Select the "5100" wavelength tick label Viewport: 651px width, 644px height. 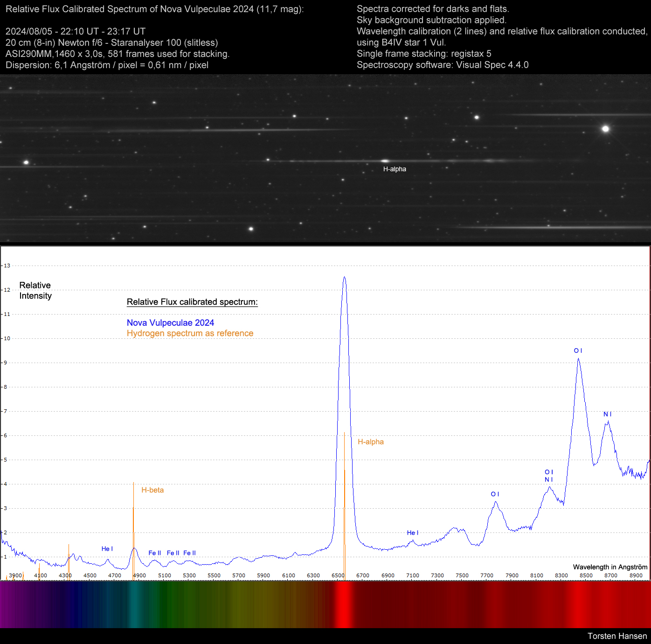pyautogui.click(x=165, y=575)
